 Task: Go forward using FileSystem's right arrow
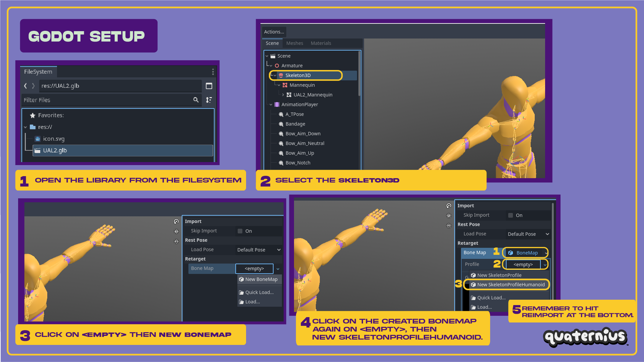(x=33, y=86)
